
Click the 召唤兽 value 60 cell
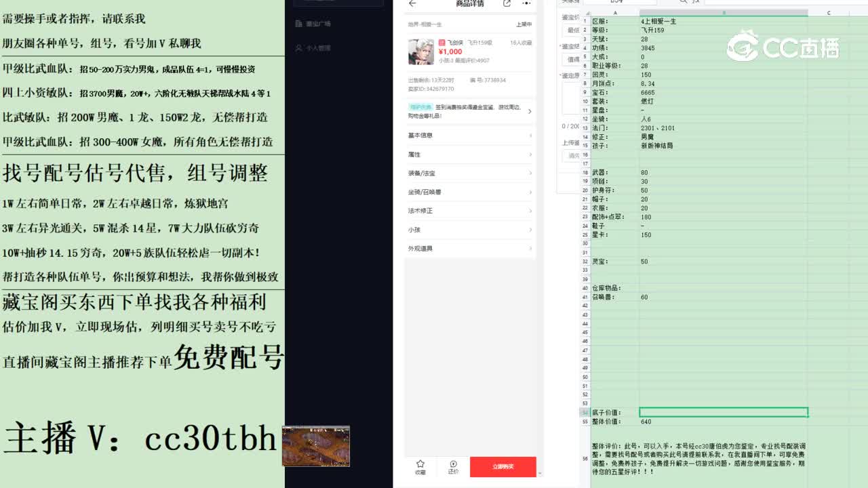(x=724, y=297)
